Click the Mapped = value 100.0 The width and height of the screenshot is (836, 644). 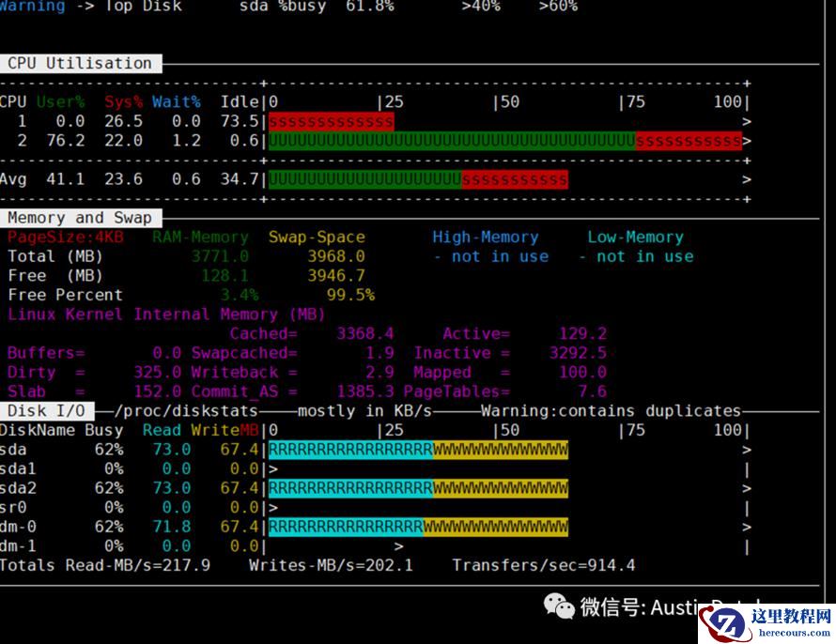pyautogui.click(x=582, y=373)
